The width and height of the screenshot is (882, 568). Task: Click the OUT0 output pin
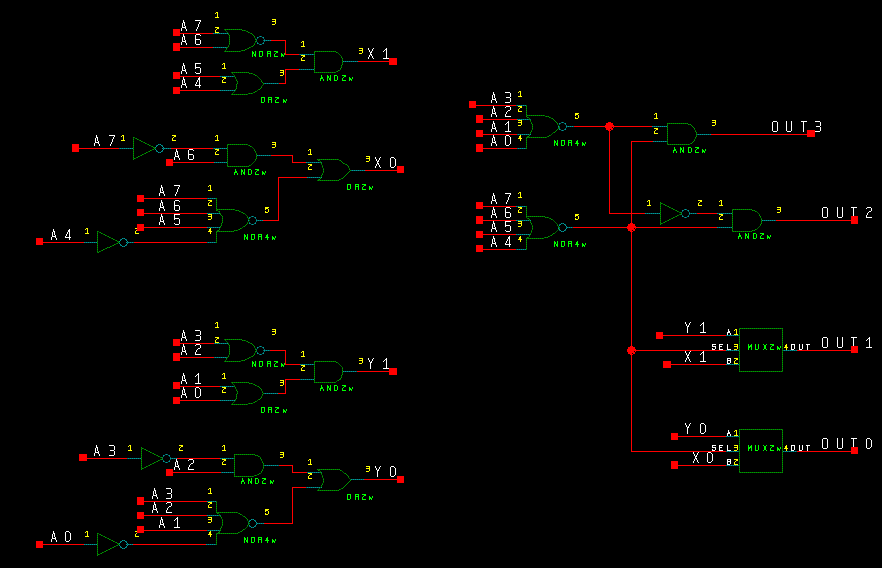tap(854, 450)
